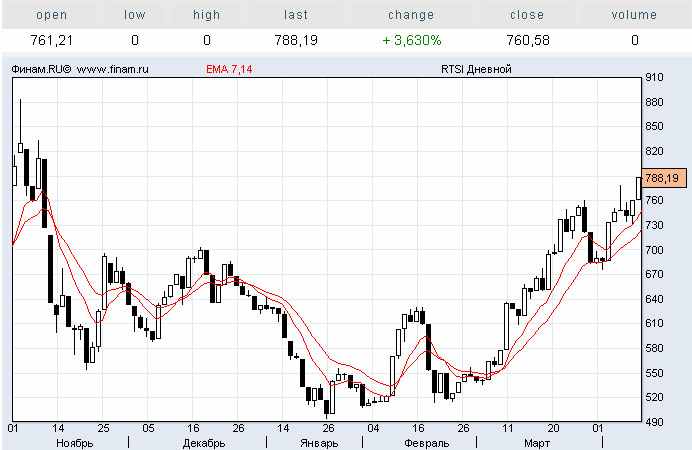
Task: Click the Декабрь month label
Action: pos(204,443)
